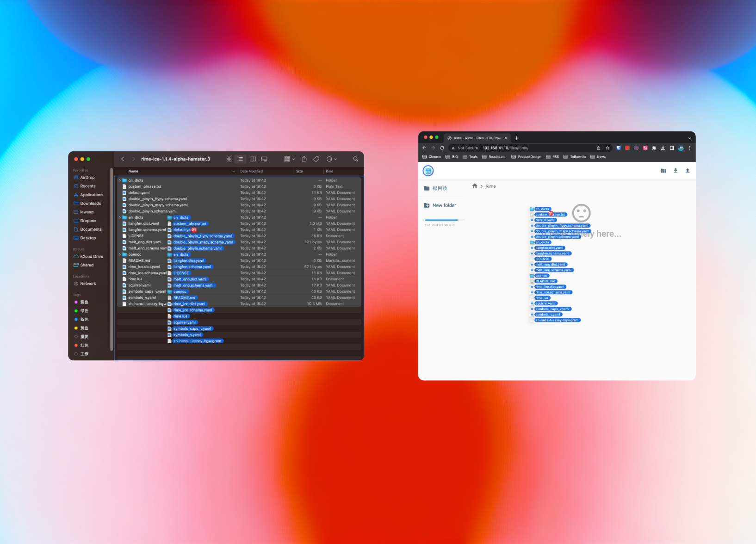Screen dimensions: 756x544
Task: Open Chrome downloads icon
Action: pos(663,148)
